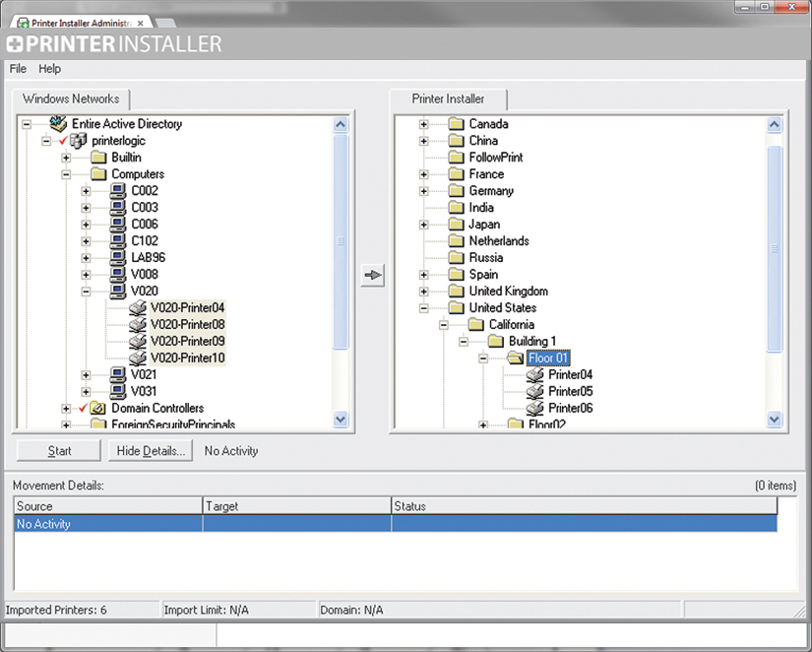Select the Domain Controllers container icon
Image resolution: width=812 pixels, height=652 pixels.
[96, 408]
